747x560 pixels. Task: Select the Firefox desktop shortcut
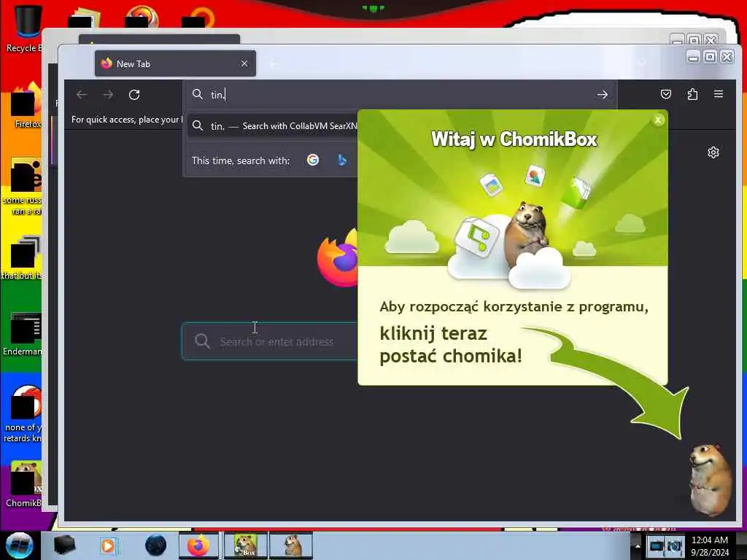[x=27, y=105]
